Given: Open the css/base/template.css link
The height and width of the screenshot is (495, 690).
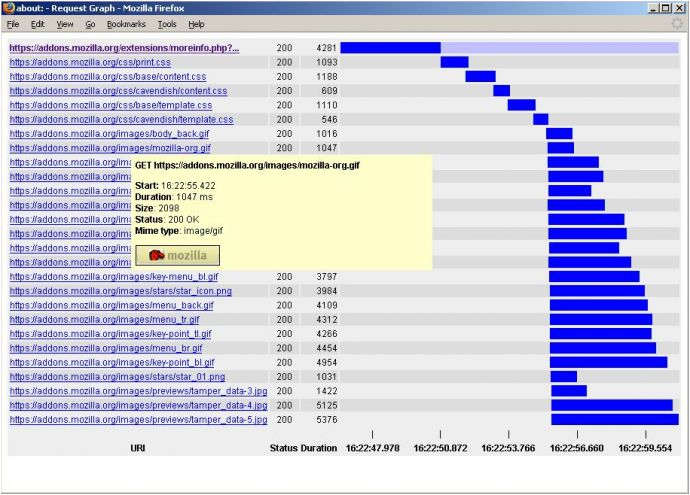Looking at the screenshot, I should point(111,105).
